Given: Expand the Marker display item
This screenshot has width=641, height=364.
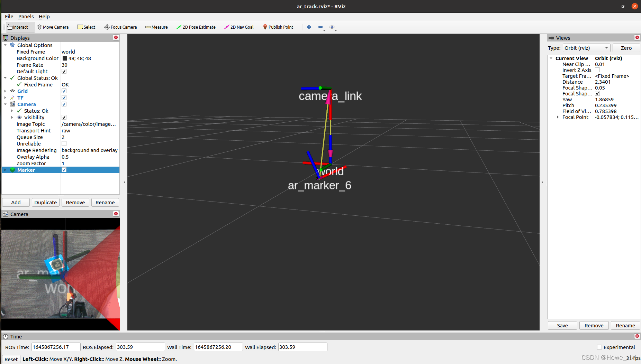Looking at the screenshot, I should click(x=5, y=170).
